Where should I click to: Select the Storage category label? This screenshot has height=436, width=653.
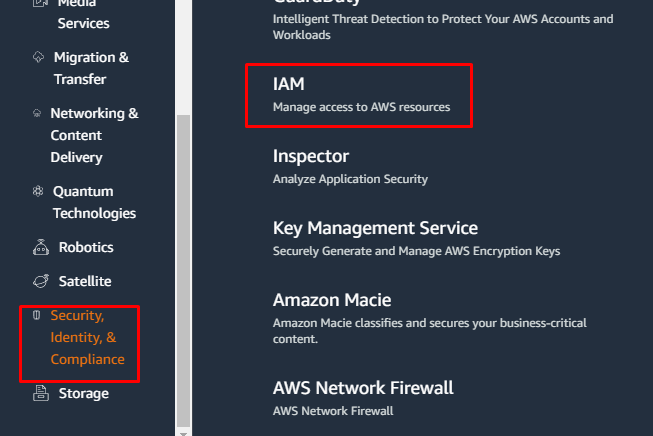click(83, 394)
